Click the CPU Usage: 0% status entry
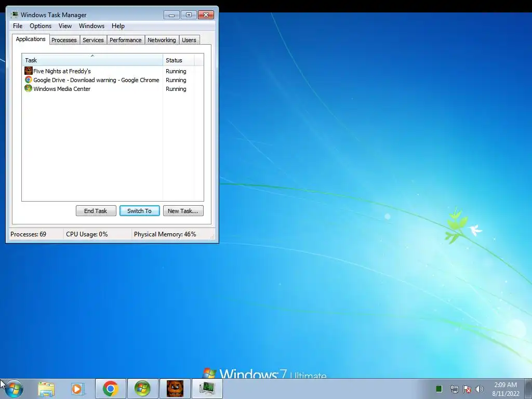This screenshot has width=532, height=399. 87,234
